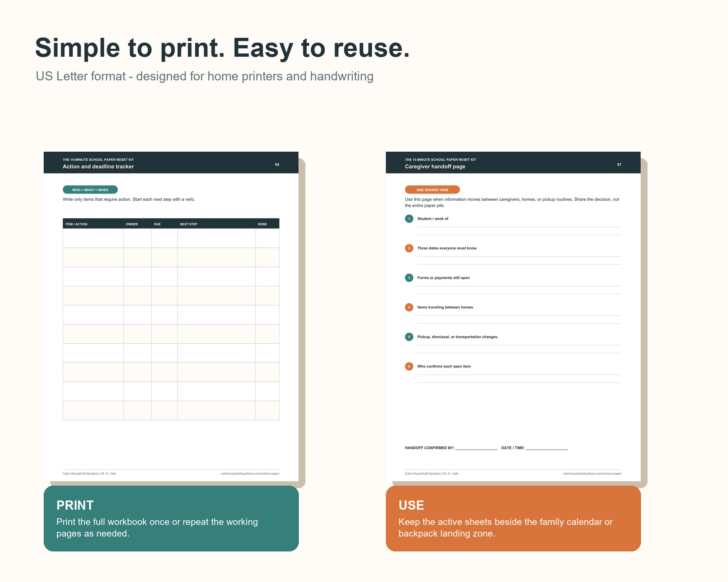The height and width of the screenshot is (582, 728).
Task: Click Calm Household Systems footer on tracker page
Action: [x=89, y=474]
